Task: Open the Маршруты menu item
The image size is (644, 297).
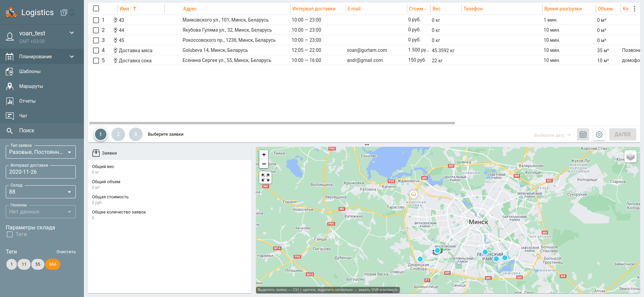Action: click(31, 86)
